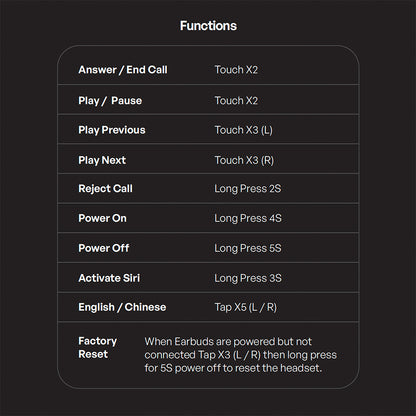Viewport: 416px width, 416px height.
Task: Select the Reject Call label
Action: coord(105,189)
